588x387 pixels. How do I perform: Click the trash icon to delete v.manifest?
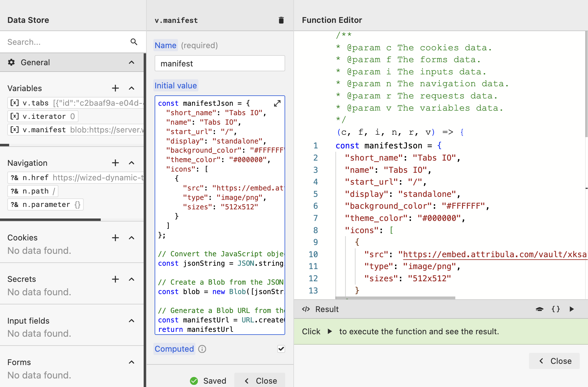tap(281, 20)
